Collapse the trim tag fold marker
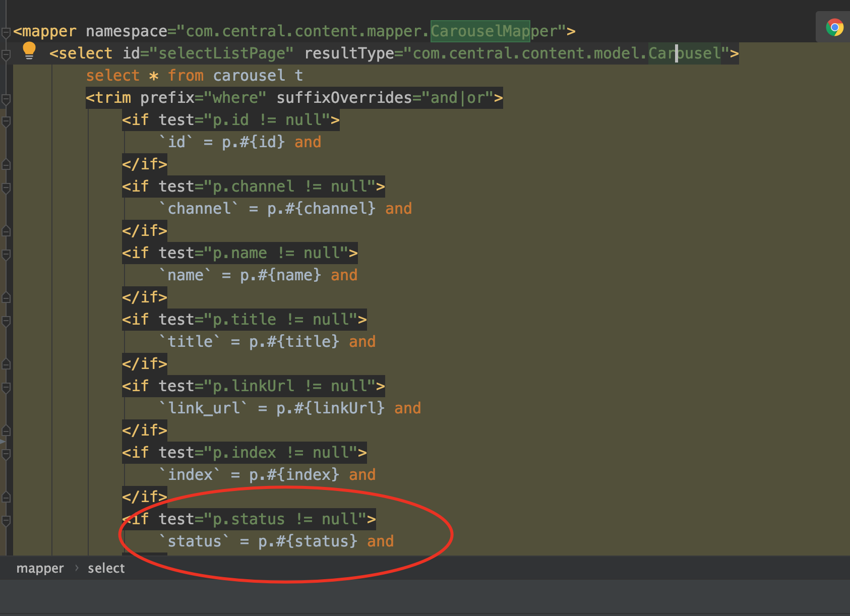This screenshot has width=850, height=616. click(6, 99)
